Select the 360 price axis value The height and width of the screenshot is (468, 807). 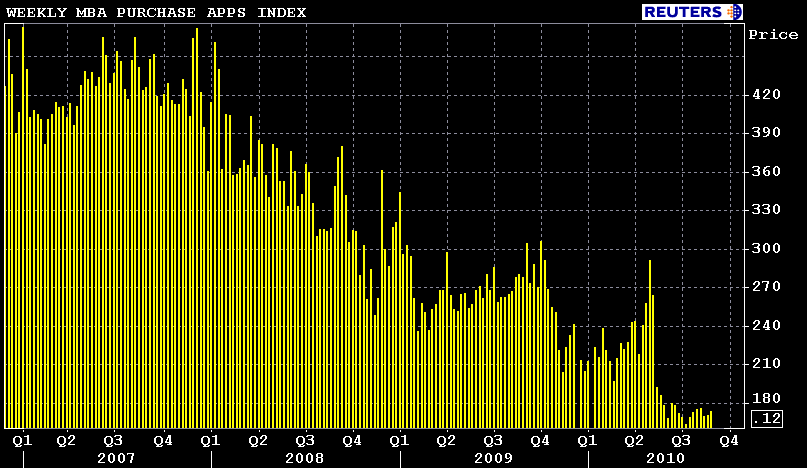point(765,171)
